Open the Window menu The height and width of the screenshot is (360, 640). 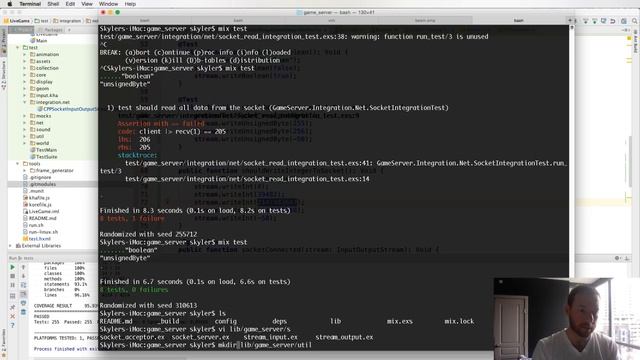tap(108, 4)
